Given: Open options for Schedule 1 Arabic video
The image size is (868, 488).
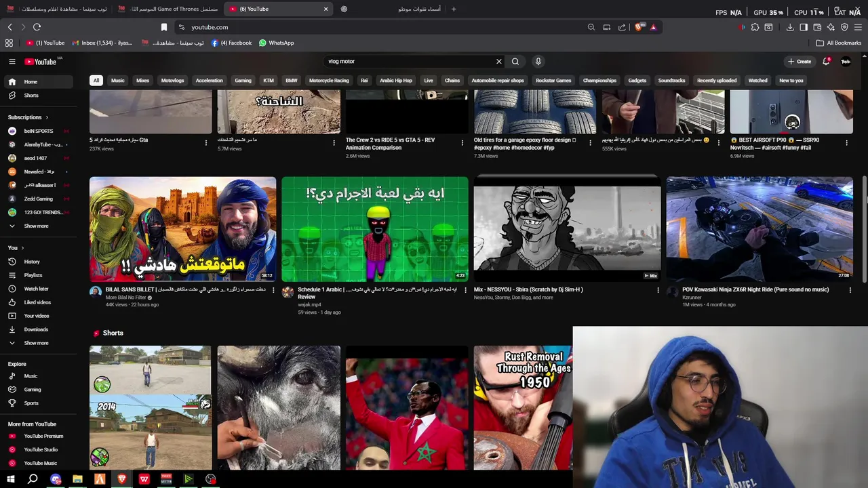Looking at the screenshot, I should pyautogui.click(x=465, y=290).
